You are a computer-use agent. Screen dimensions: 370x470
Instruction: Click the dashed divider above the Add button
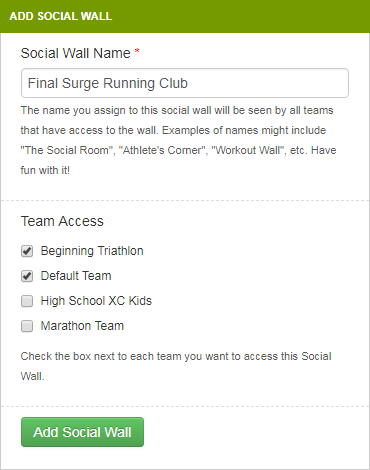185,407
